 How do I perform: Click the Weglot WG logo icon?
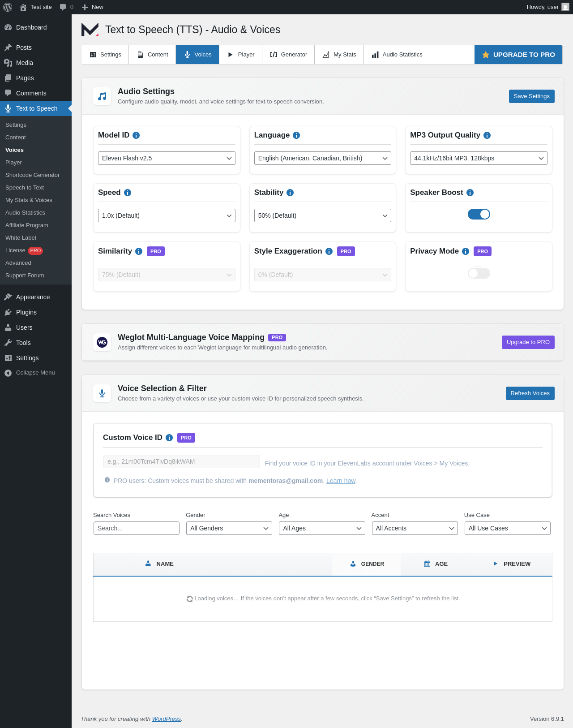(x=102, y=342)
